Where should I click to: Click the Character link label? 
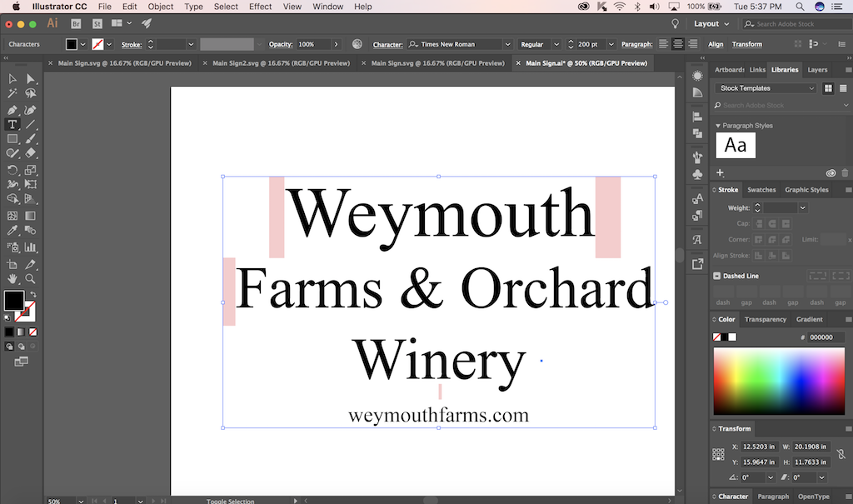387,45
